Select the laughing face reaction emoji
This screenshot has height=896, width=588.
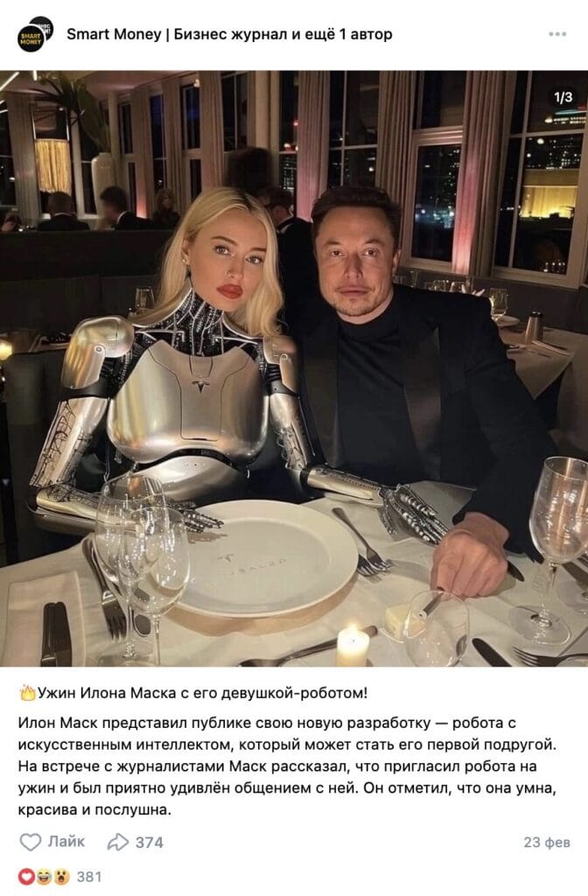click(44, 876)
